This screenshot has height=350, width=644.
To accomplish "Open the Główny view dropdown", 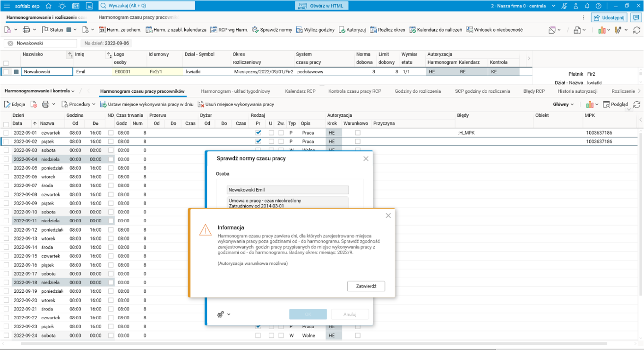I will (x=564, y=105).
